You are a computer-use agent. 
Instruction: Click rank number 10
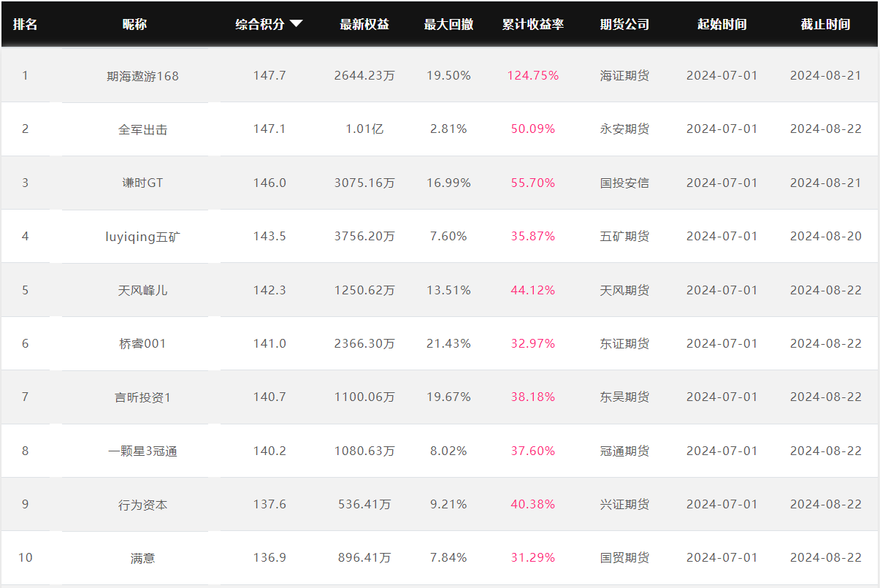point(25,557)
